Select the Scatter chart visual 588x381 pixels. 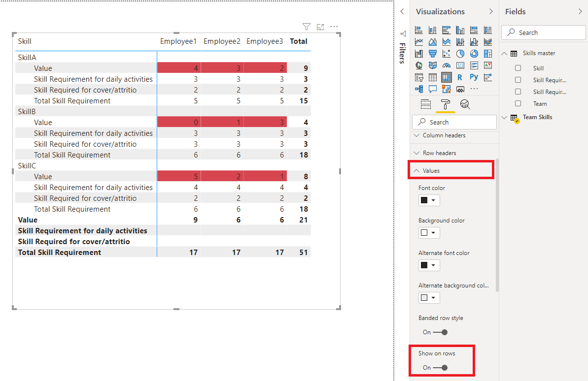click(446, 54)
